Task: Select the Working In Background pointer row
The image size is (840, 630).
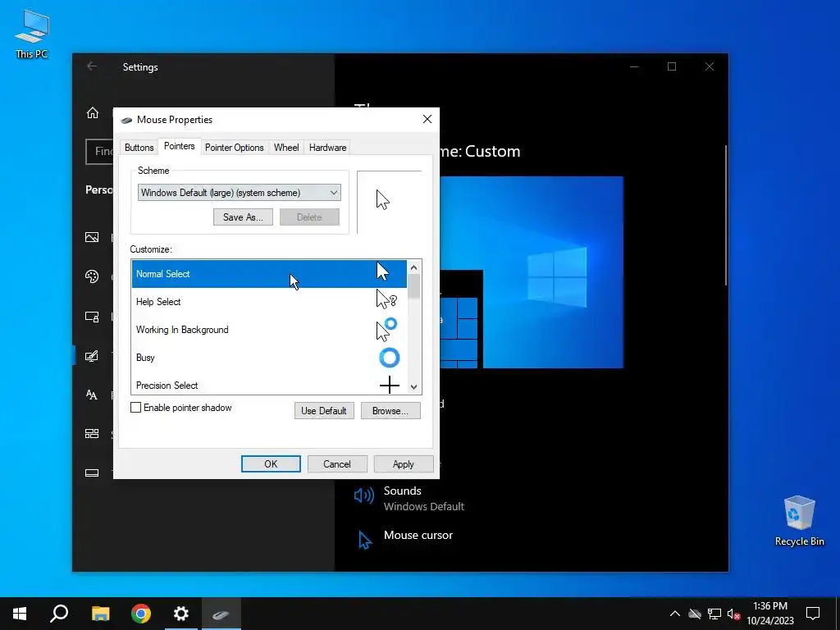Action: 269,330
